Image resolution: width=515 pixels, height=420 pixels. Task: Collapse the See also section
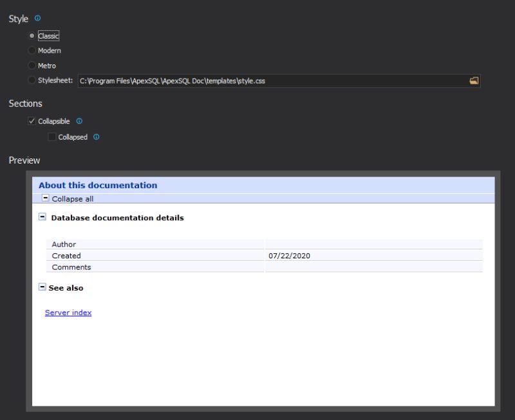[x=42, y=287]
